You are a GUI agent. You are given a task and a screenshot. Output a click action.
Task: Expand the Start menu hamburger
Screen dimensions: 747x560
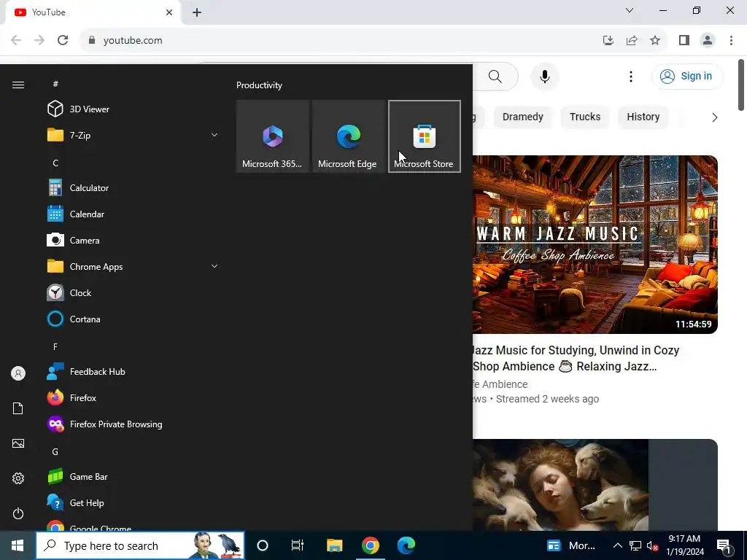tap(18, 85)
